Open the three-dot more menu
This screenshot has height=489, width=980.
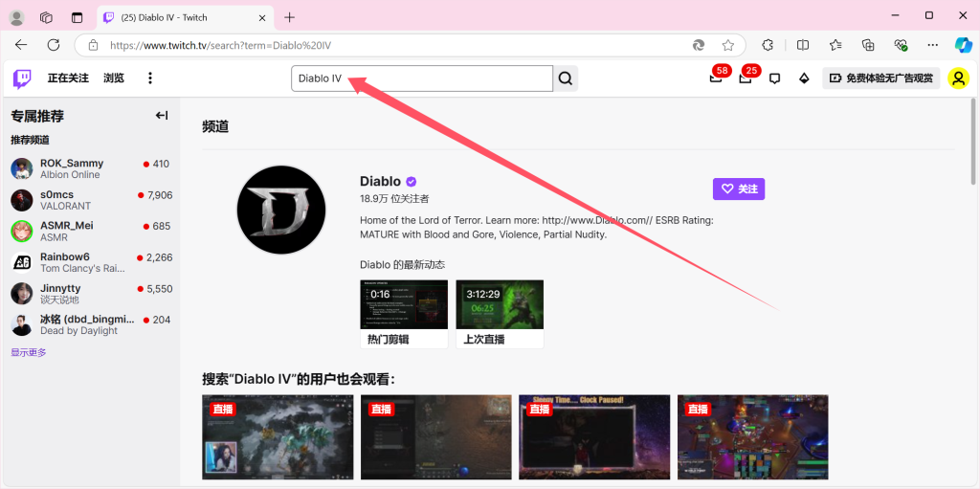(150, 78)
